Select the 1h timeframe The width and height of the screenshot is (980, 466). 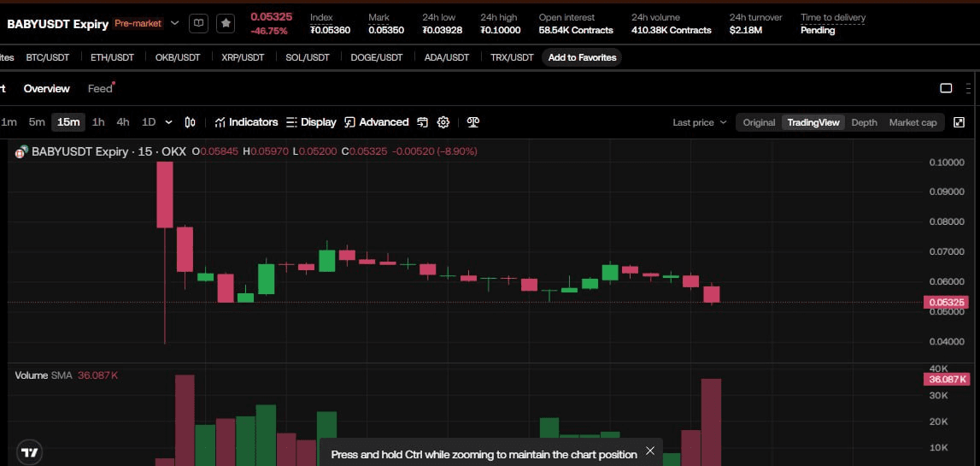[98, 122]
